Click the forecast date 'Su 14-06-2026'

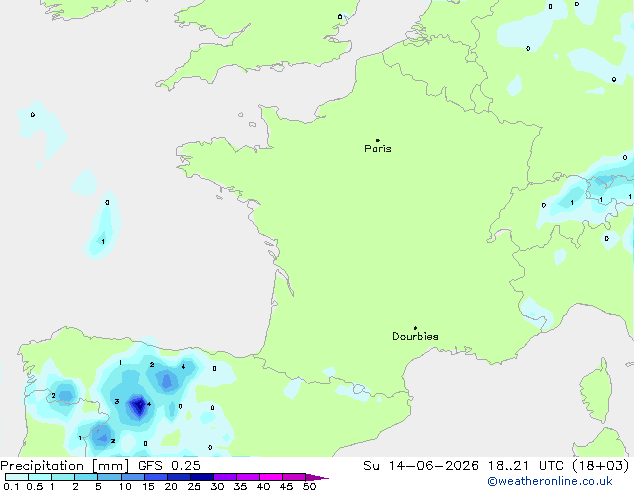pos(421,466)
